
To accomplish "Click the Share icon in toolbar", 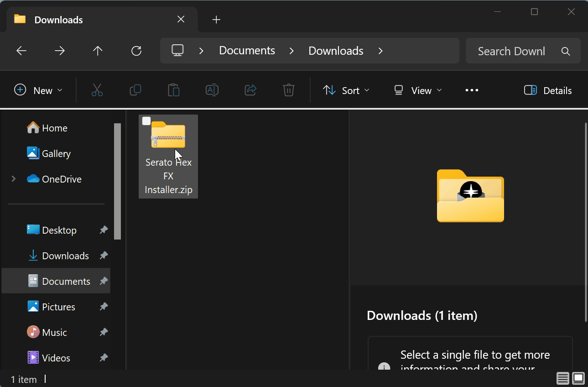I will click(250, 90).
